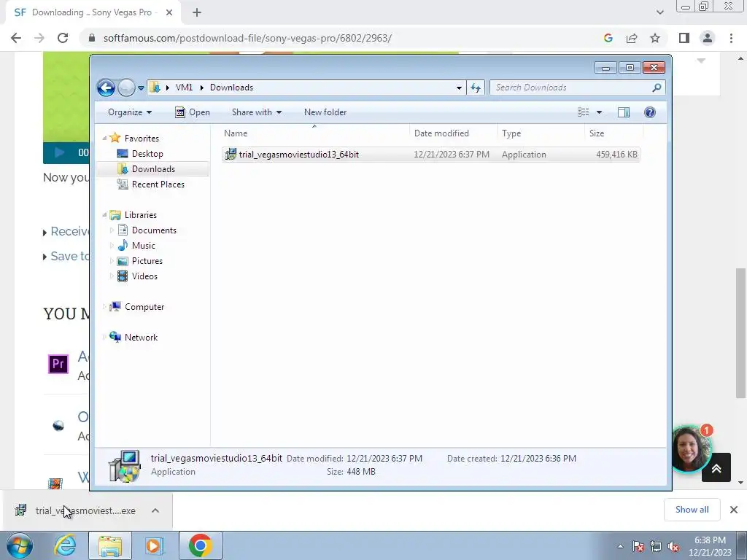This screenshot has height=560, width=747.
Task: Open a new Chrome tab
Action: pyautogui.click(x=197, y=13)
